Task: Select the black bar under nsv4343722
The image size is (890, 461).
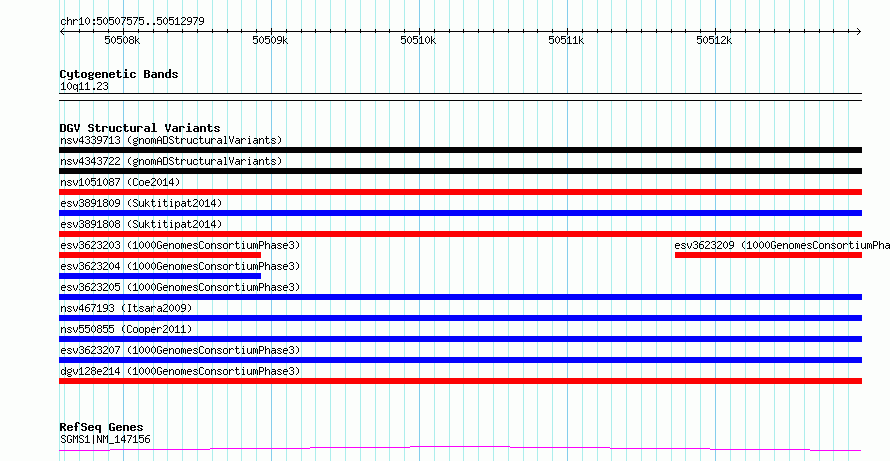Action: pyautogui.click(x=460, y=171)
